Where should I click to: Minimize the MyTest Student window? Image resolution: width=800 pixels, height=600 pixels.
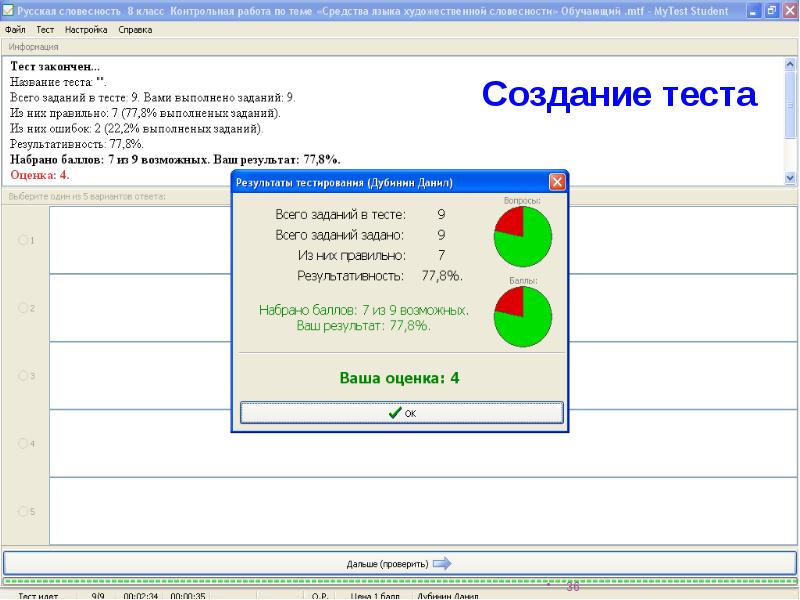click(x=753, y=9)
